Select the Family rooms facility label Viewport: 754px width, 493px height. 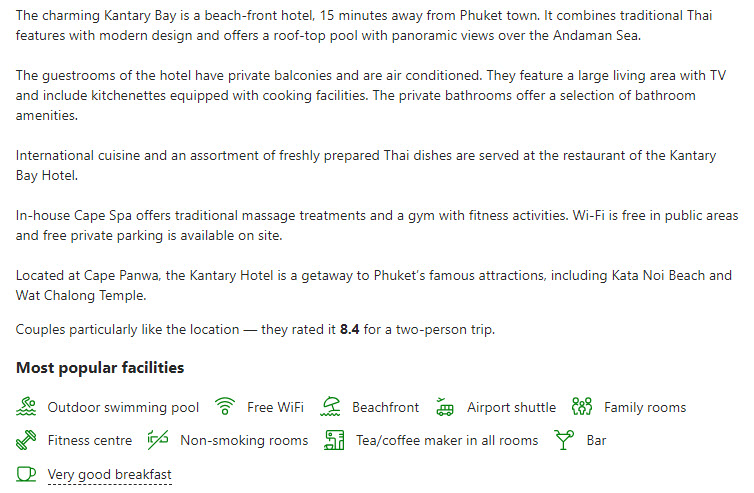(x=645, y=407)
